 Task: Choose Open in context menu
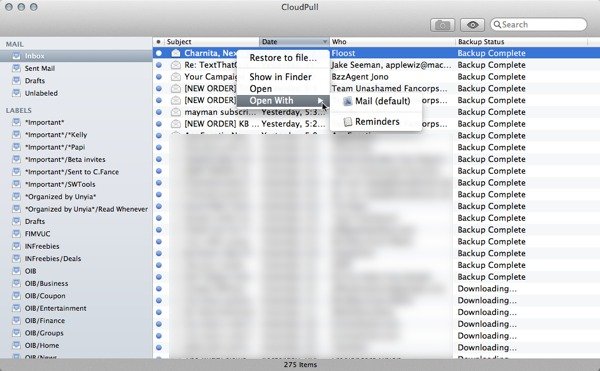click(x=283, y=89)
